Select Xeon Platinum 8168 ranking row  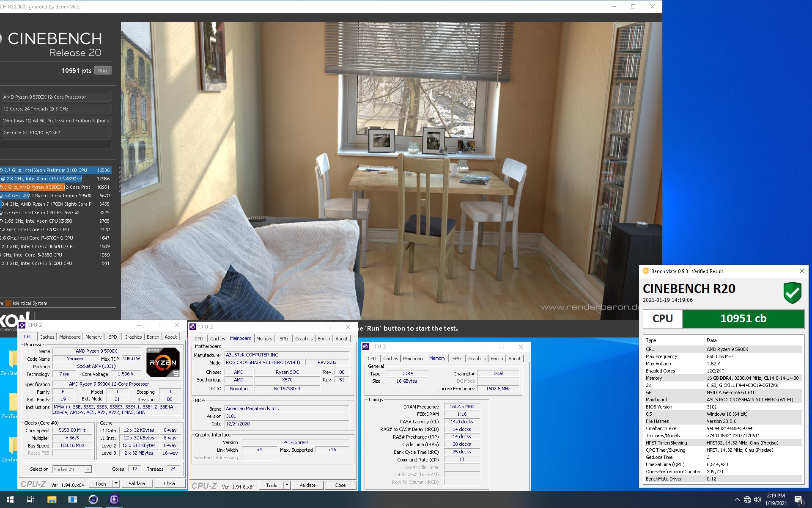pyautogui.click(x=56, y=170)
